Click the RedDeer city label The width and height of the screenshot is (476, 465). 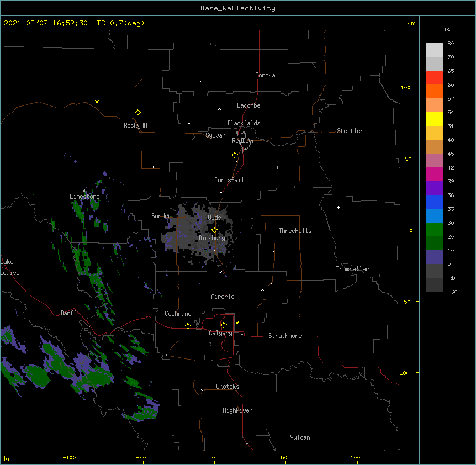pos(244,141)
